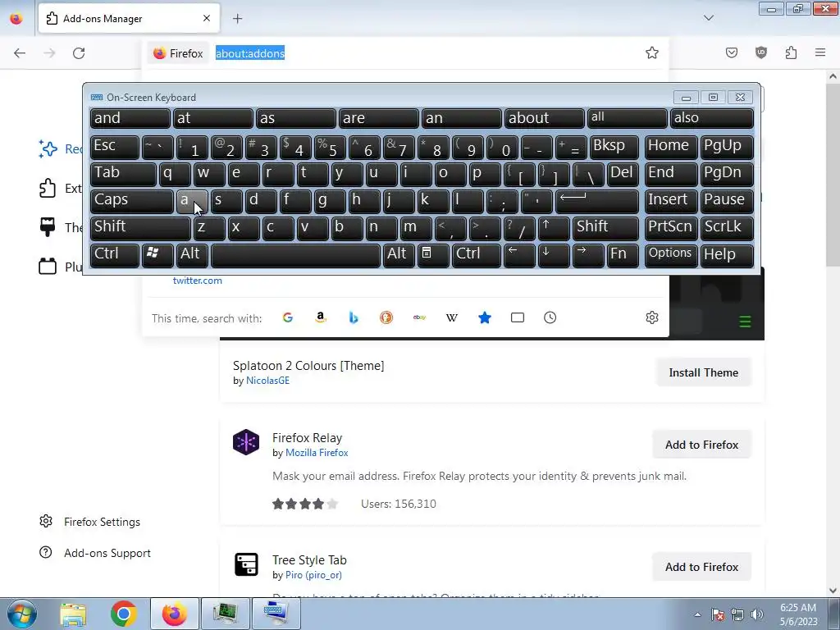The image size is (840, 630).
Task: Toggle Fn key on On-Screen Keyboard
Action: tap(623, 254)
